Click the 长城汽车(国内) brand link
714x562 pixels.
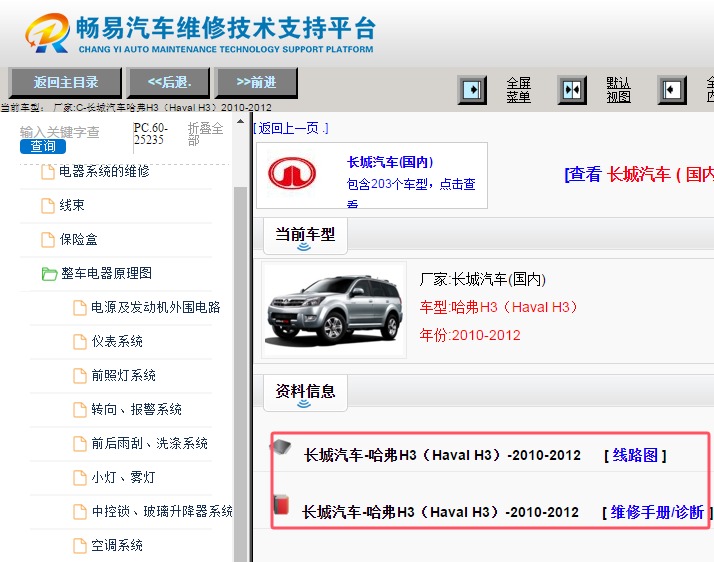[x=390, y=162]
